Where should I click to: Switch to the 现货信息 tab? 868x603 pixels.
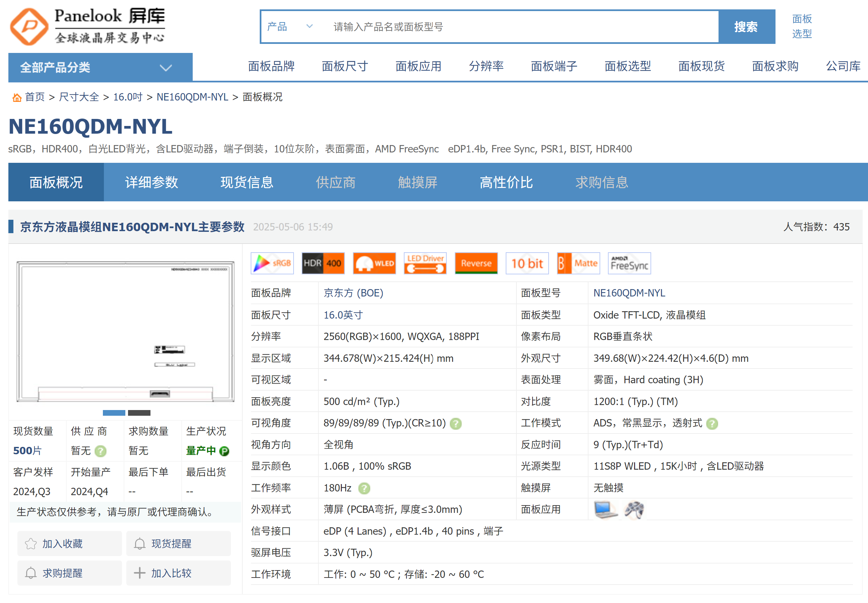point(247,182)
